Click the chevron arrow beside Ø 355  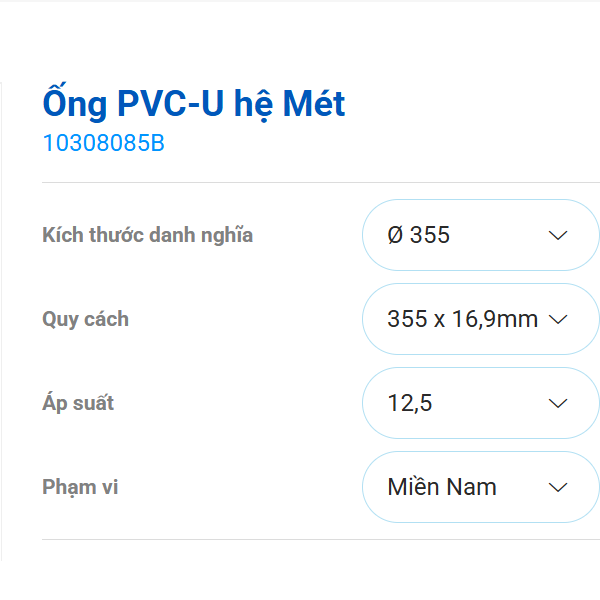pyautogui.click(x=559, y=235)
